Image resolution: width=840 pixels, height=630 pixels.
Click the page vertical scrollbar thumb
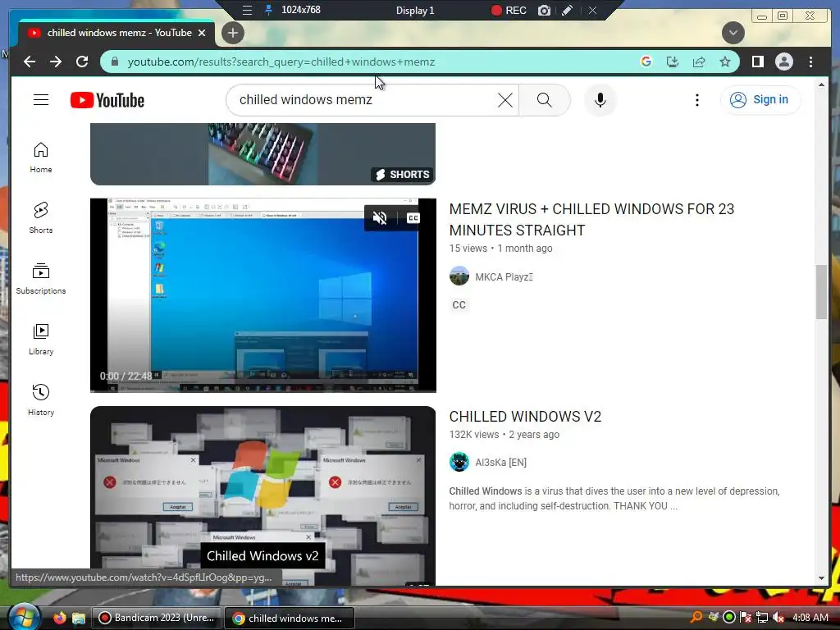(821, 292)
